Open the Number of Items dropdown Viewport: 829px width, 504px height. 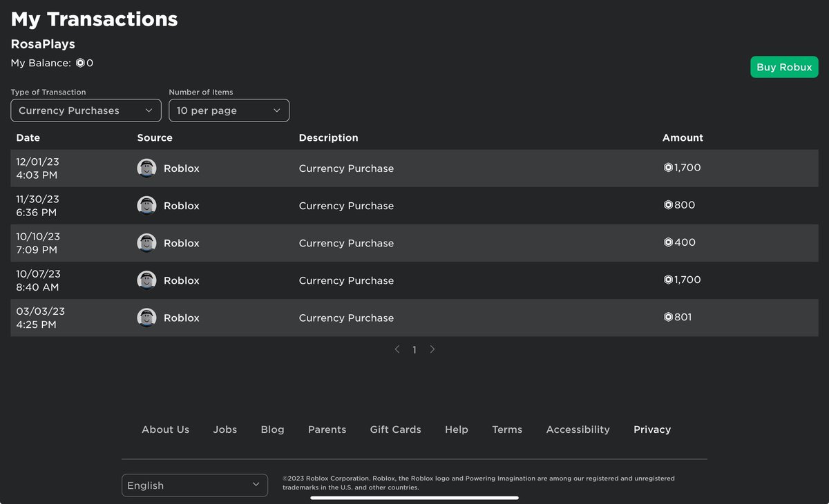pyautogui.click(x=229, y=110)
